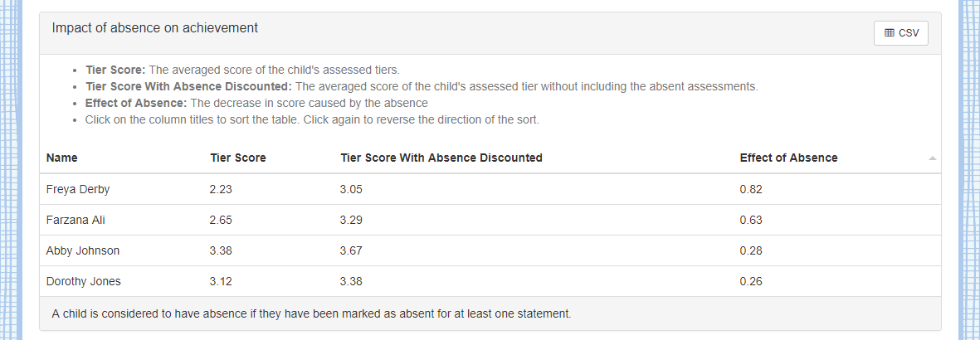Sort table by Name column
The width and height of the screenshot is (980, 340).
[62, 158]
